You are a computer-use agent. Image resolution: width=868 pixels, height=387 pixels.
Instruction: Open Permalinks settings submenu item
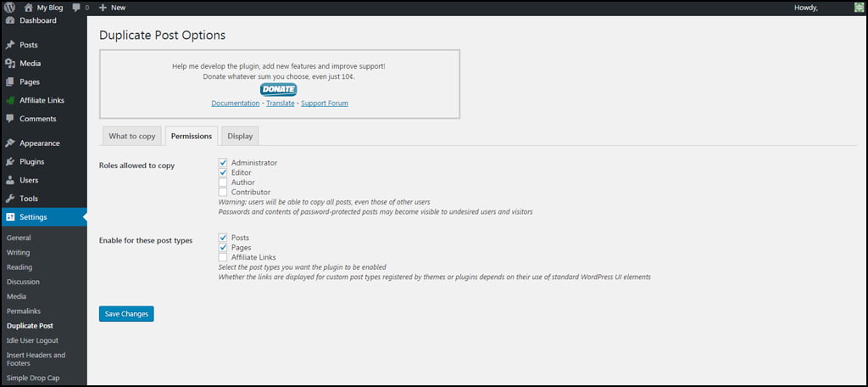[24, 311]
